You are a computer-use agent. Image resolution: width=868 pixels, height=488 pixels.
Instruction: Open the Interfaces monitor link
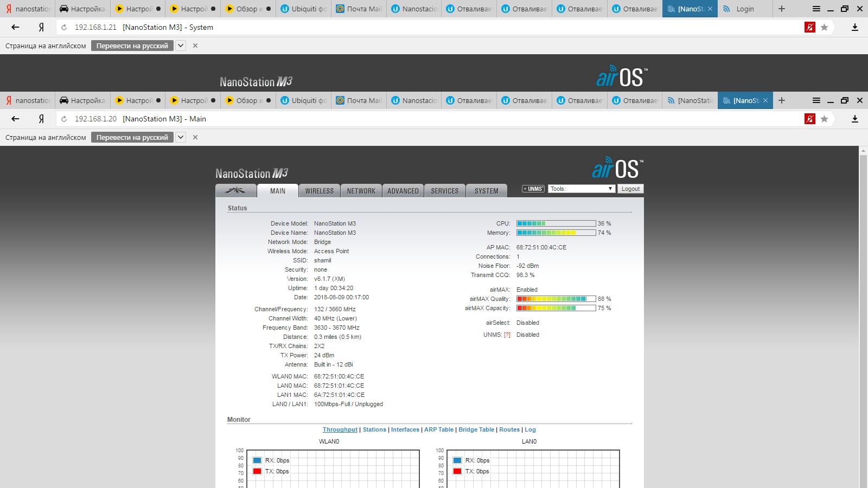[405, 429]
